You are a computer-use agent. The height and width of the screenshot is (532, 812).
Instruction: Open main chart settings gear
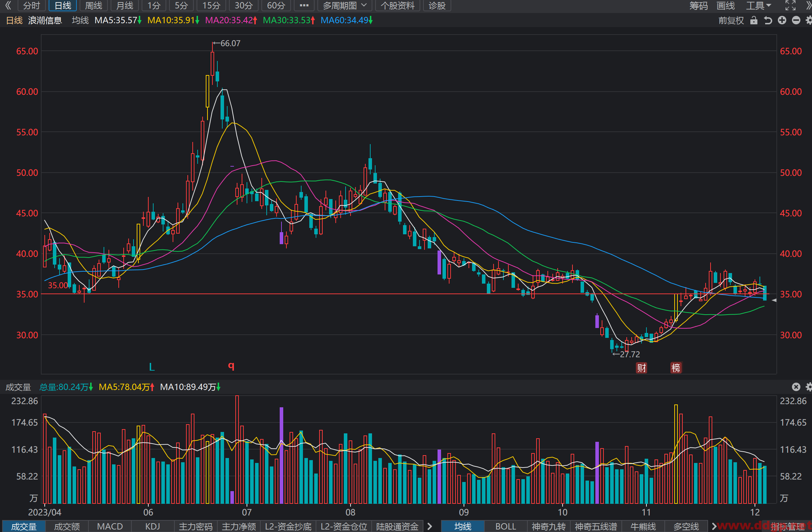(808, 20)
